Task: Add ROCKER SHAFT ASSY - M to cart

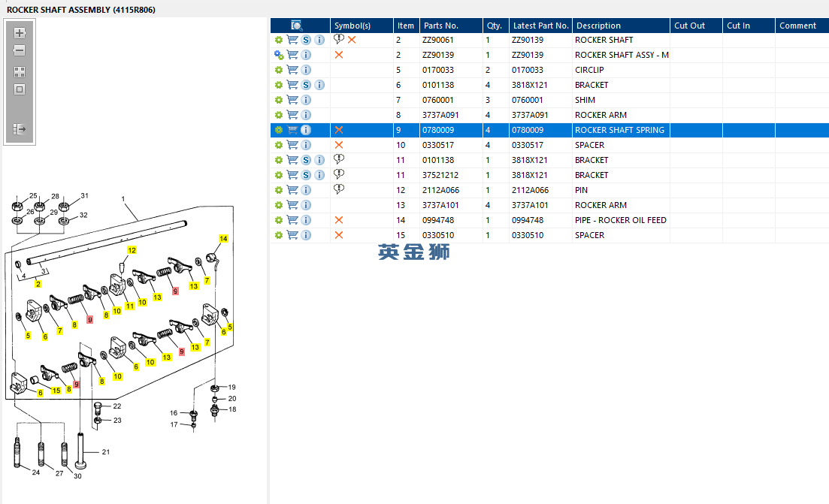Action: 292,55
